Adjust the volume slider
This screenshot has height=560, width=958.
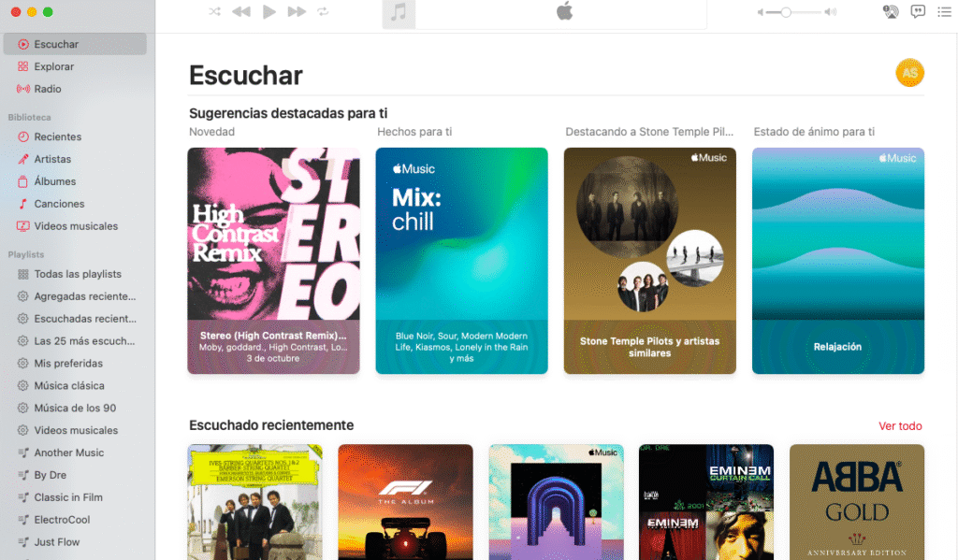tap(787, 12)
